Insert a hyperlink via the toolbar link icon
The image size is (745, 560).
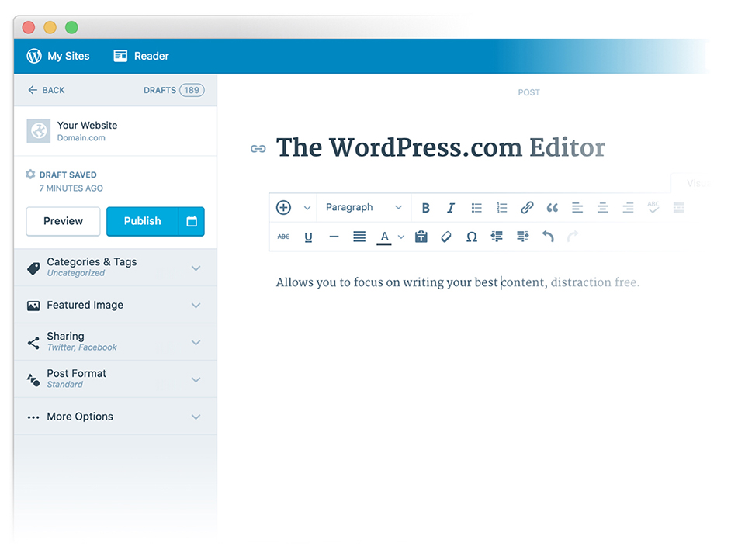[x=527, y=208]
